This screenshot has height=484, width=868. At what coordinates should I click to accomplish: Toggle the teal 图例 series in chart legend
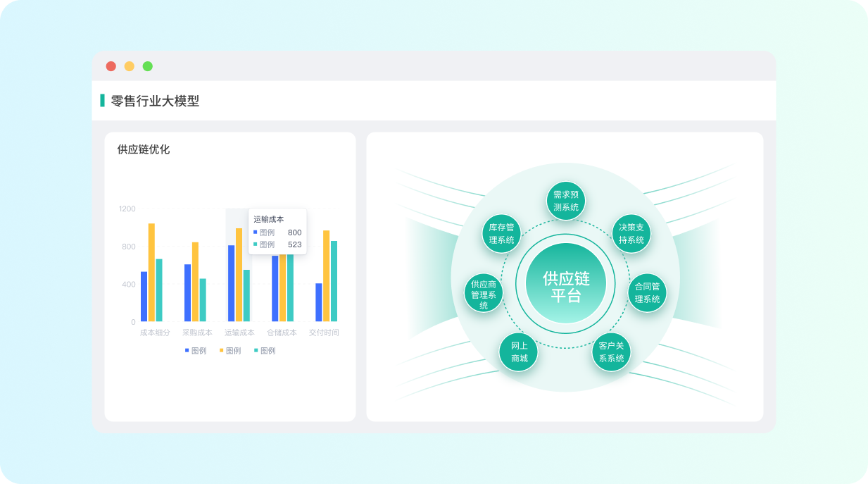(265, 350)
